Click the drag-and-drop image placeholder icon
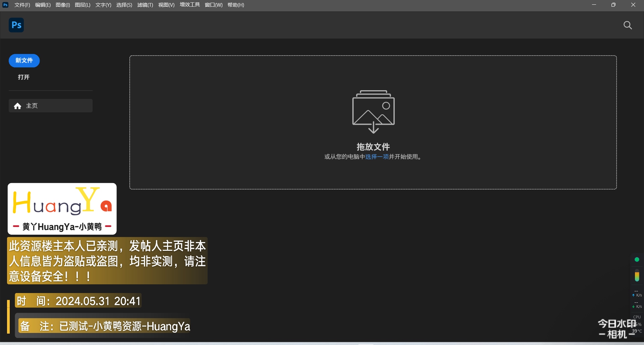Viewport: 644px width, 345px height. tap(373, 111)
